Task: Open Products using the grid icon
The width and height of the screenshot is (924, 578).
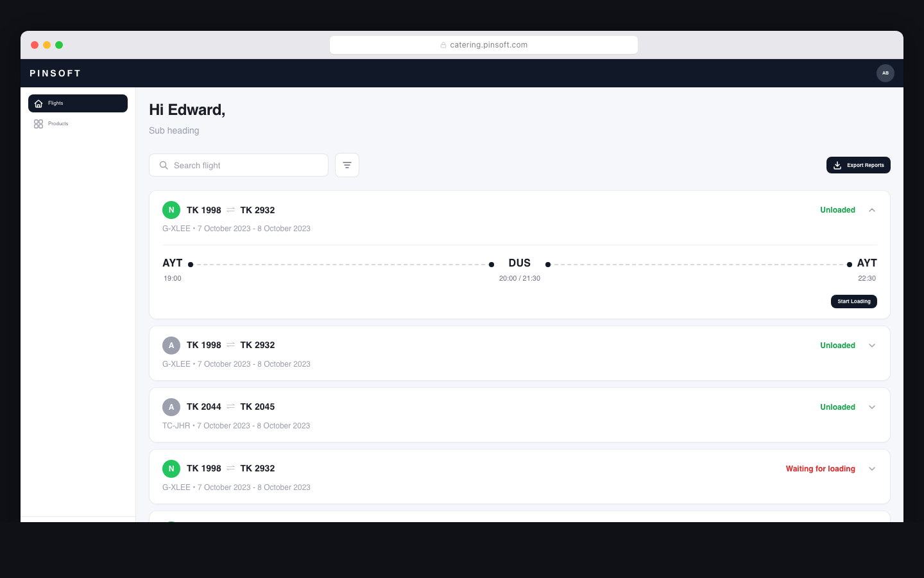Action: [x=38, y=123]
